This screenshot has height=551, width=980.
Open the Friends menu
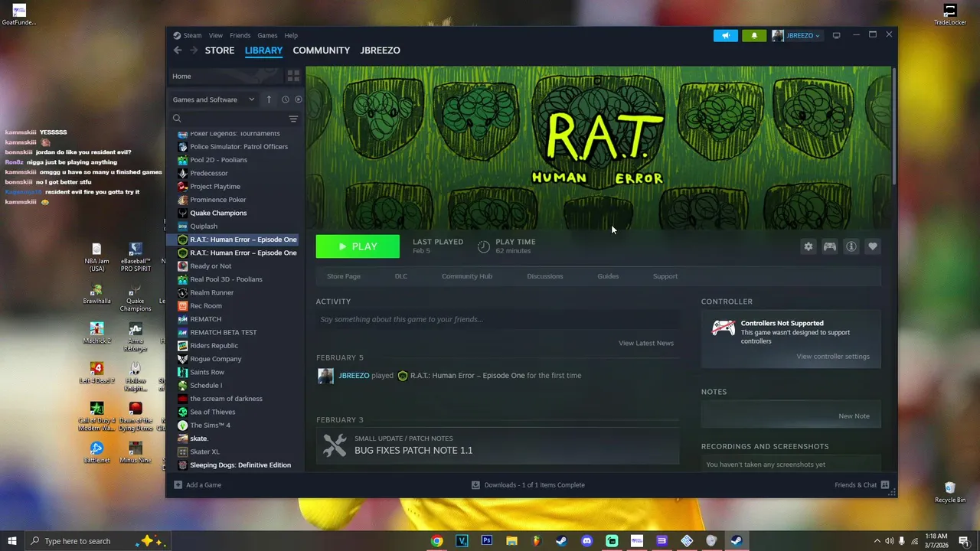point(240,35)
